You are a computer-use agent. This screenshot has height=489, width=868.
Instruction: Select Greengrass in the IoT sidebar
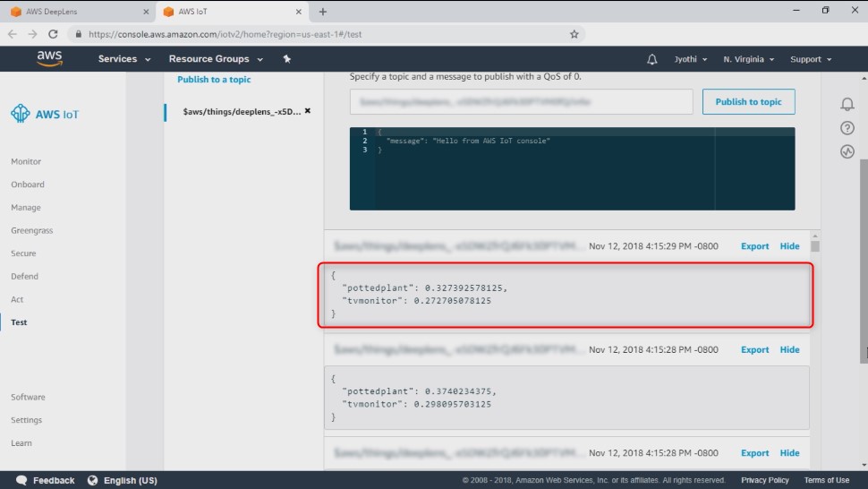[x=32, y=230]
